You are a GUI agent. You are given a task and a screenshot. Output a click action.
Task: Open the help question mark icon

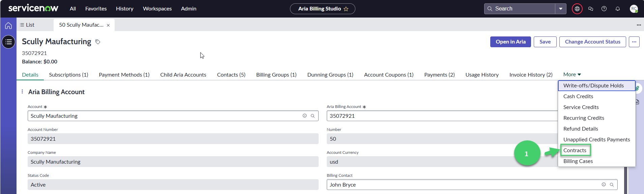pyautogui.click(x=604, y=9)
